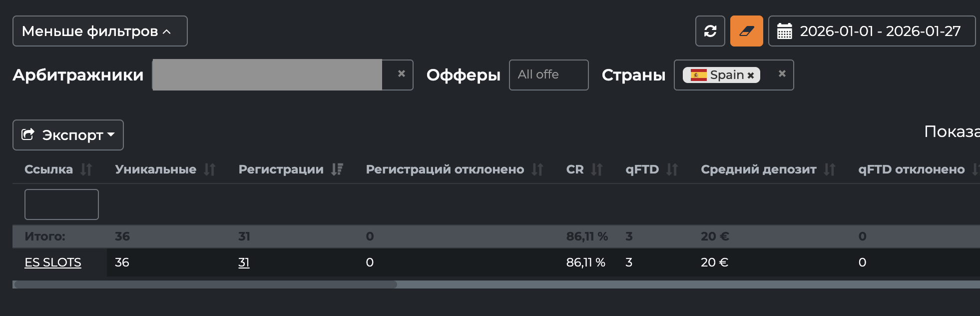Sort table by qFTD column
Viewport: 980px width, 316px height.
point(672,169)
